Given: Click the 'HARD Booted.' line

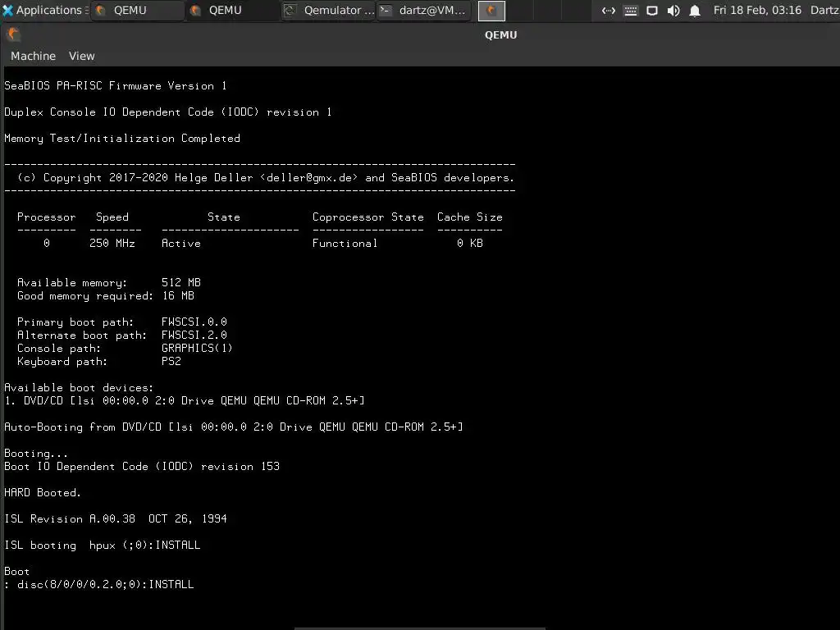Looking at the screenshot, I should [43, 492].
